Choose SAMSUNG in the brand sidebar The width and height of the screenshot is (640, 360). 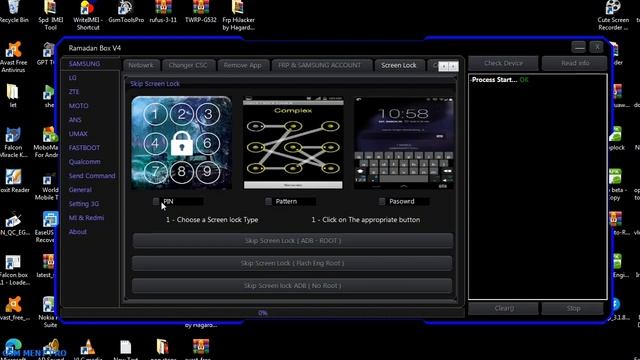point(84,64)
